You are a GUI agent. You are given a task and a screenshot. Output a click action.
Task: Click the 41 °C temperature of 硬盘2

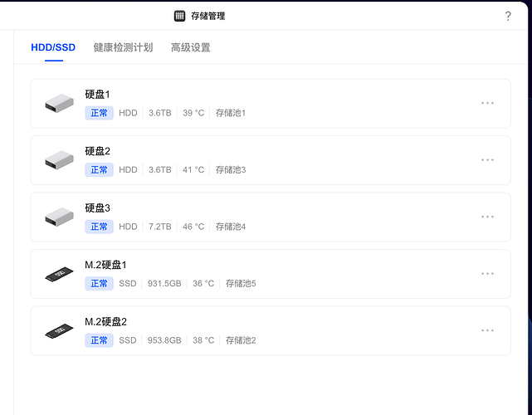tap(193, 169)
